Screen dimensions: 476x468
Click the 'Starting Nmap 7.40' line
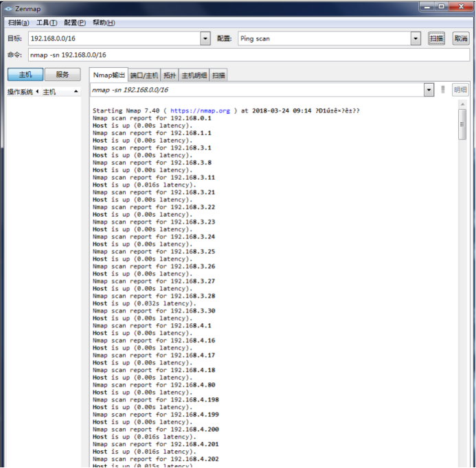226,110
